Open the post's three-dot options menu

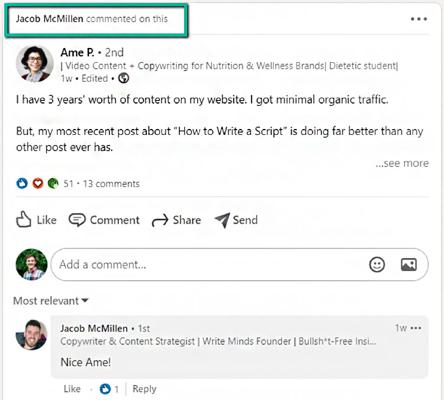[419, 19]
